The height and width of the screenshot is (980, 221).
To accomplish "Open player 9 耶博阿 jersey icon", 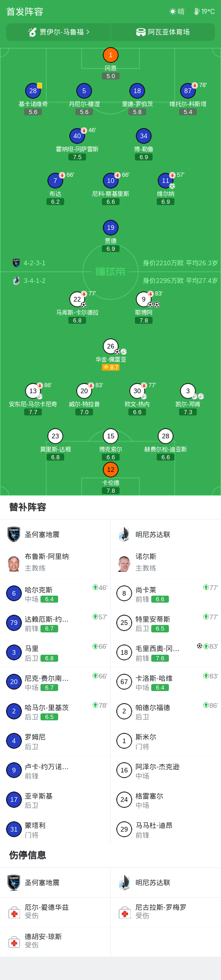I will [143, 299].
